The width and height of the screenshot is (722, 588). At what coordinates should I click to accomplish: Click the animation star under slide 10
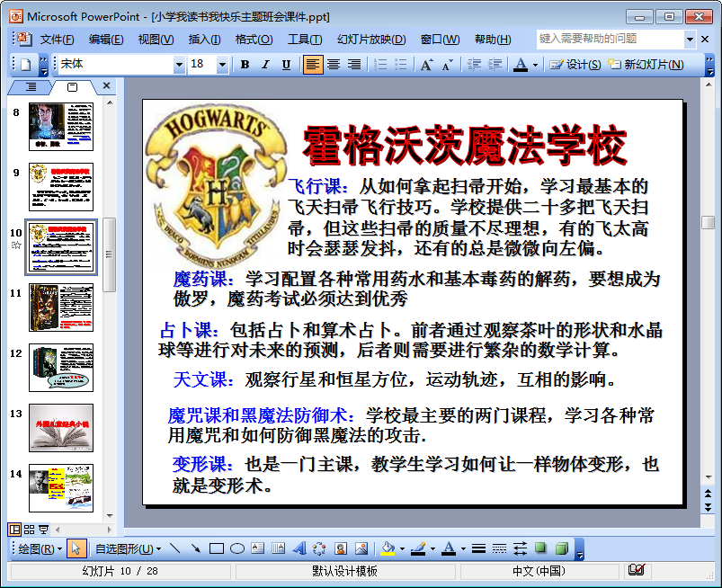coord(16,245)
